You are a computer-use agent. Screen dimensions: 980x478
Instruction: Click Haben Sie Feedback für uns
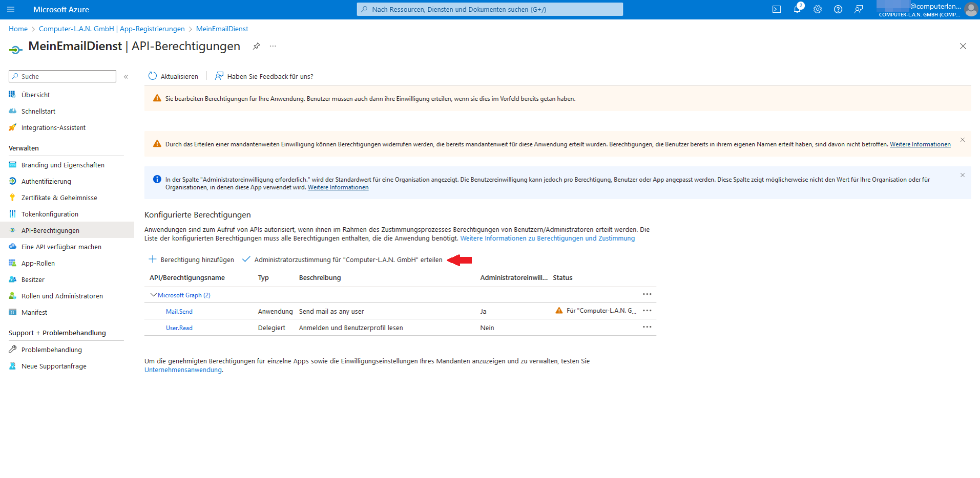(x=264, y=76)
